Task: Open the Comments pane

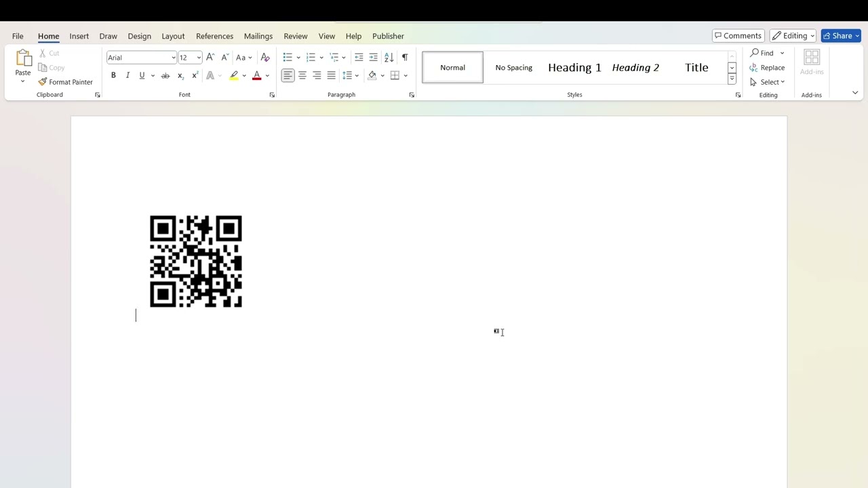Action: tap(738, 36)
